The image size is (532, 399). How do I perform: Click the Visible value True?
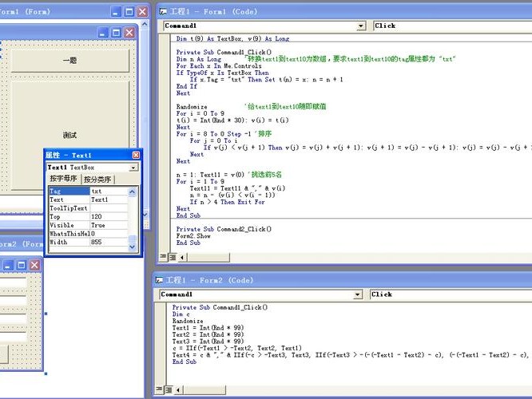(109, 225)
